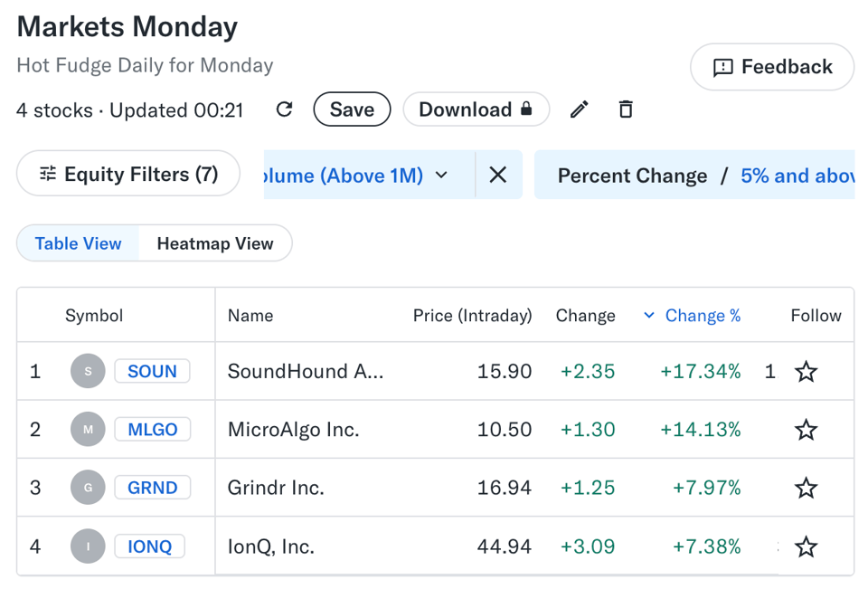Remove the Volume filter with the X
868x589 pixels.
click(498, 176)
